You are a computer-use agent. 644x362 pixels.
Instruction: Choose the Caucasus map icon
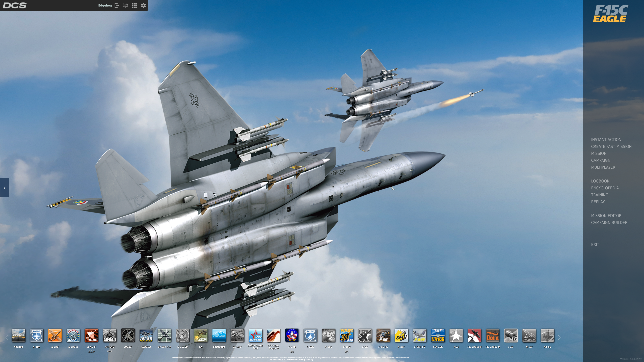point(219,335)
